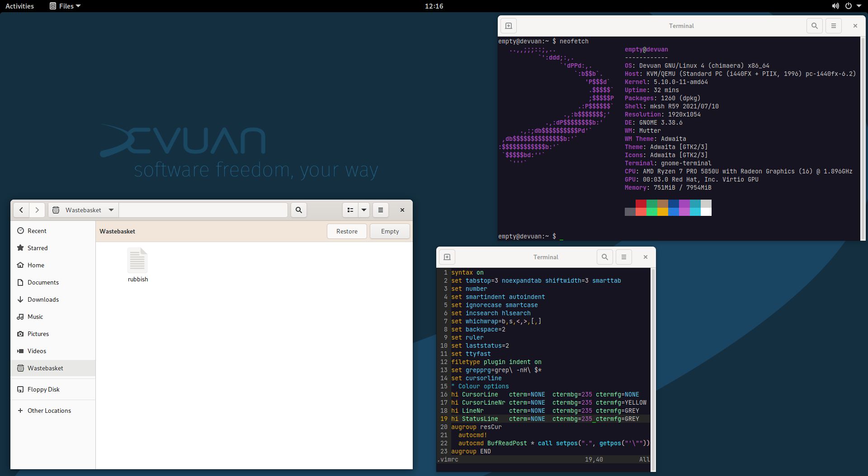Open Floppy Disk in sidebar

(x=53, y=389)
